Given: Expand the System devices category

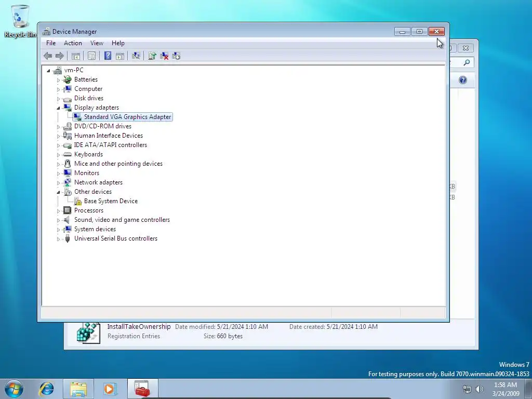Looking at the screenshot, I should coord(58,230).
